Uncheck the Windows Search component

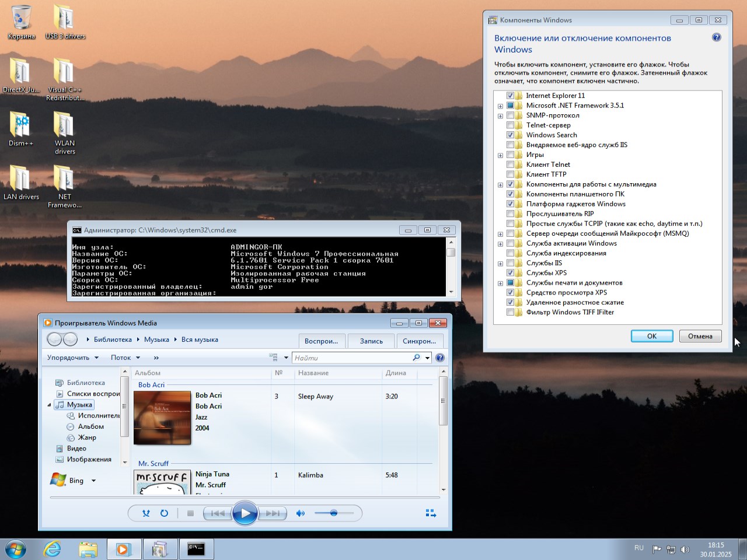click(x=511, y=135)
